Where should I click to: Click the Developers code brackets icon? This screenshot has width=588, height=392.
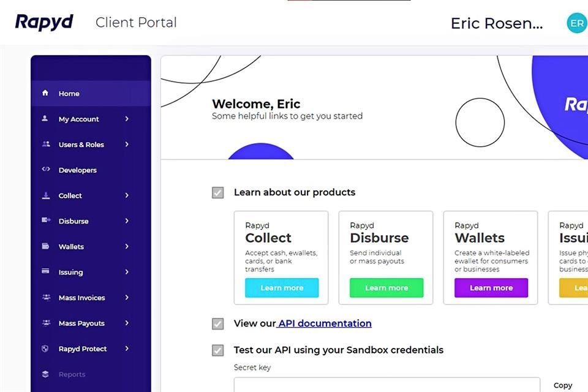pyautogui.click(x=45, y=170)
